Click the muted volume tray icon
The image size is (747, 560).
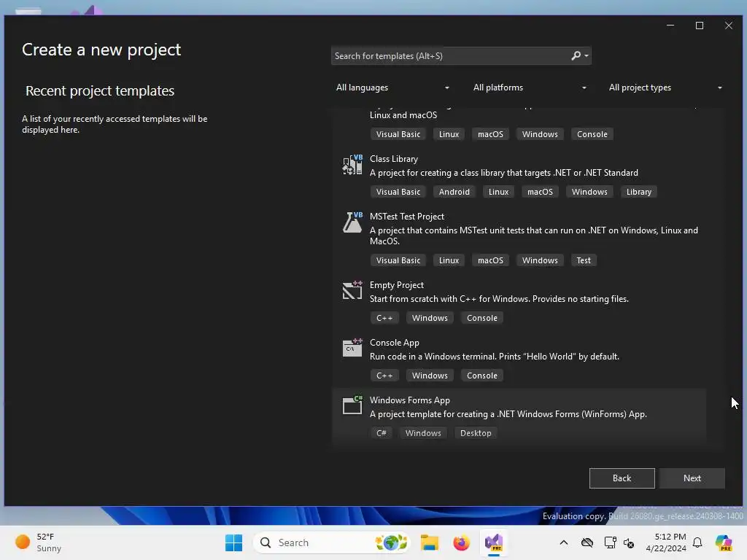pos(629,542)
